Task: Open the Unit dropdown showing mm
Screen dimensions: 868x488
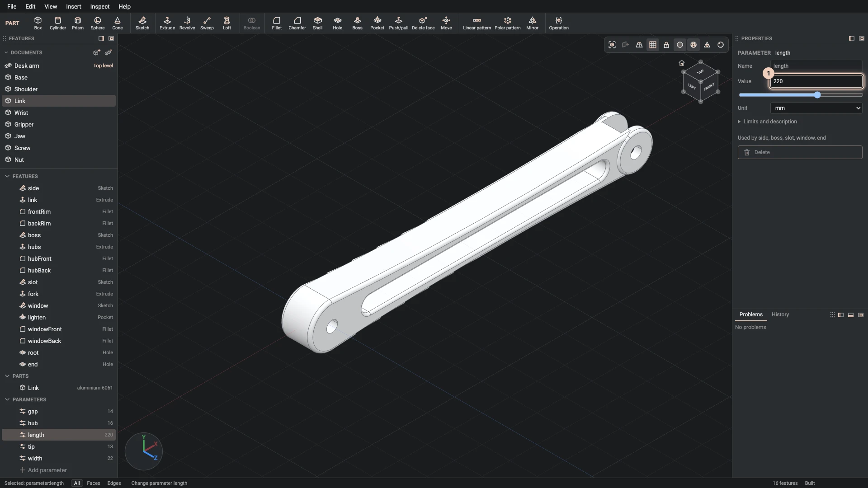Action: tap(816, 108)
